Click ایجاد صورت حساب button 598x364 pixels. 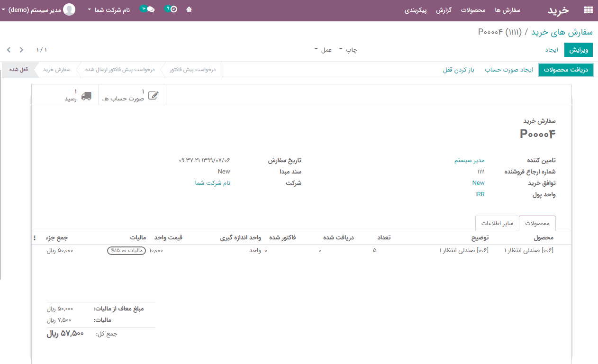pyautogui.click(x=509, y=70)
